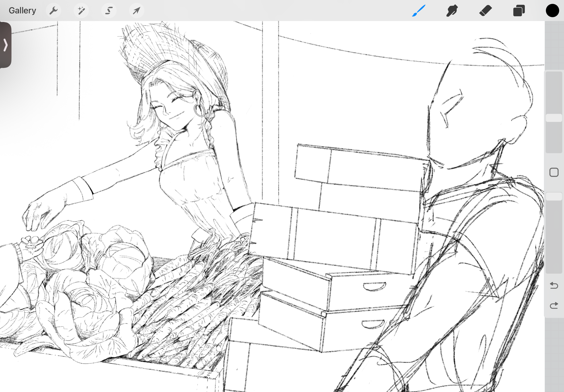Select the Eraser tool
This screenshot has width=564, height=392.
point(485,11)
